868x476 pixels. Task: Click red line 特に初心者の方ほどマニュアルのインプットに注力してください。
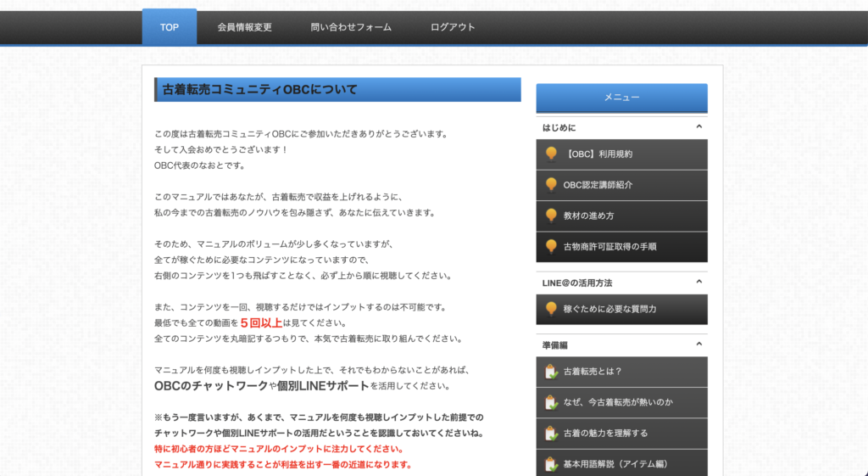tap(279, 449)
